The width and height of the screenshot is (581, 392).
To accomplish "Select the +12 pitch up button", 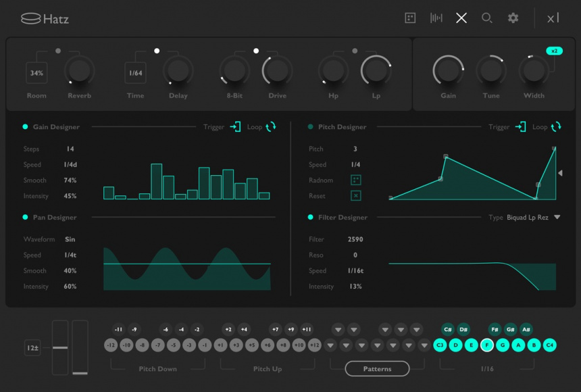I will point(314,345).
